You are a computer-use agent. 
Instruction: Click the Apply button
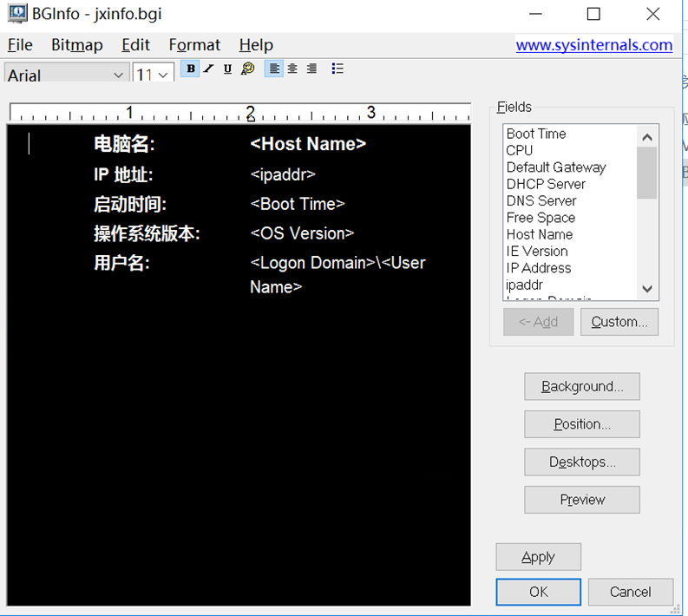coord(539,557)
